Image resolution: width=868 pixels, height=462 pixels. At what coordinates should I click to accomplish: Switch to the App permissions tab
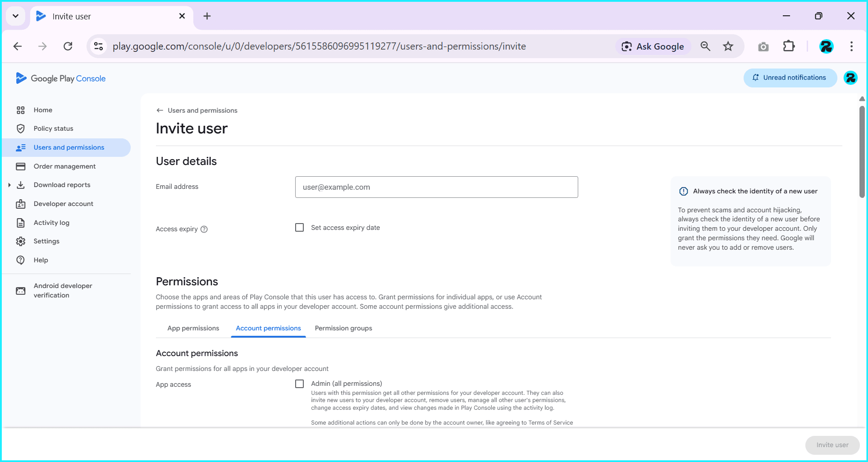[x=193, y=328]
